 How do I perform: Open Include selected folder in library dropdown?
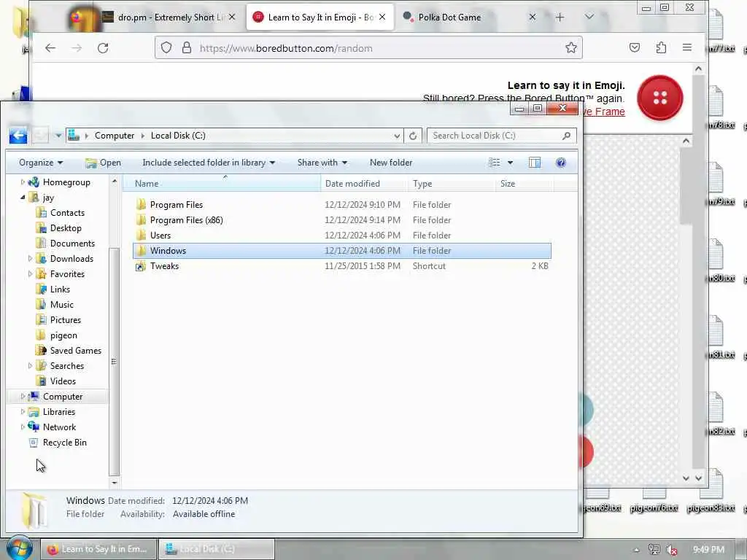tap(209, 163)
